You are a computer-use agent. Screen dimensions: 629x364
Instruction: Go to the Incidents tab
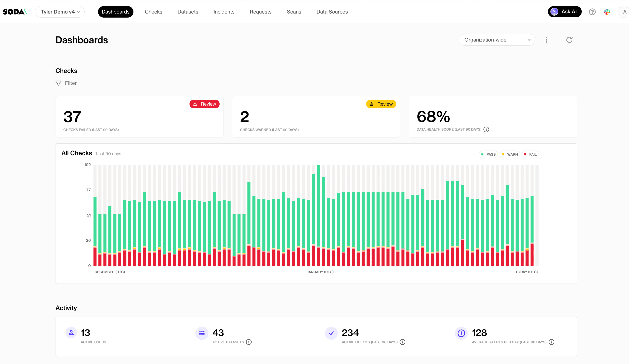[224, 12]
